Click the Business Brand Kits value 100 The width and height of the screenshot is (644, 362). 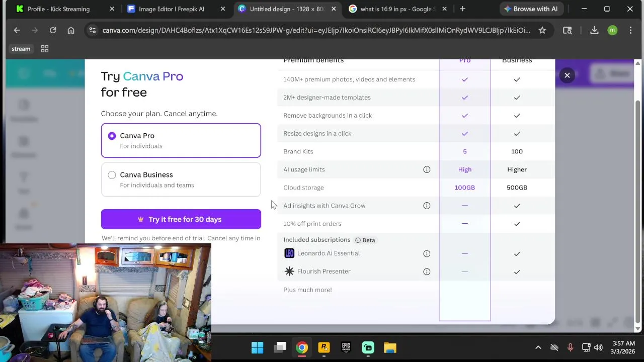coord(517,151)
